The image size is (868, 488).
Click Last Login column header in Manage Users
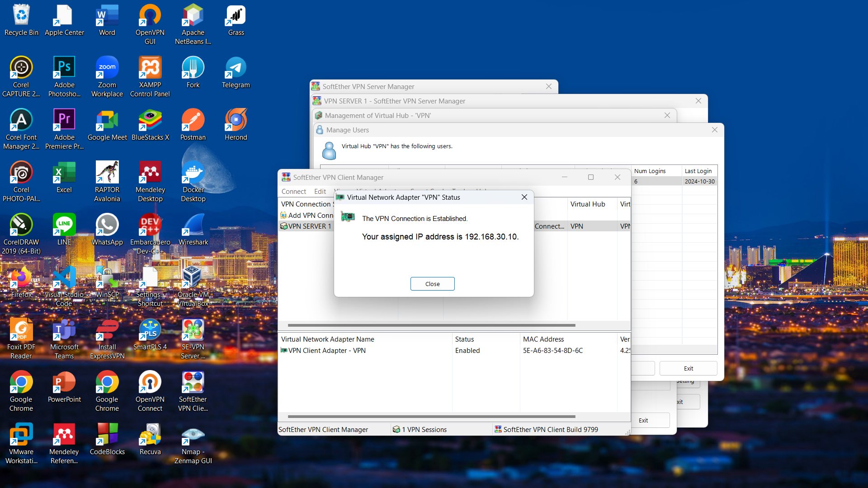[699, 171]
